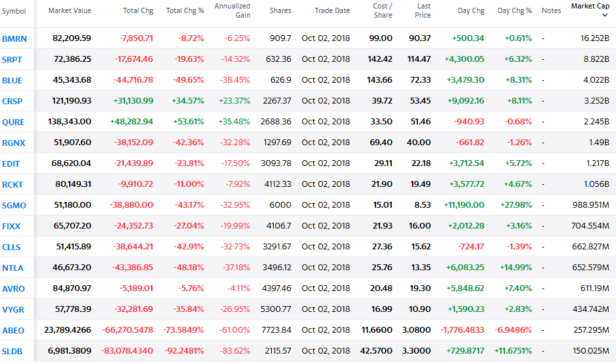Open the CRSP symbol link
Viewport: 616px width, 364px height.
[12, 101]
